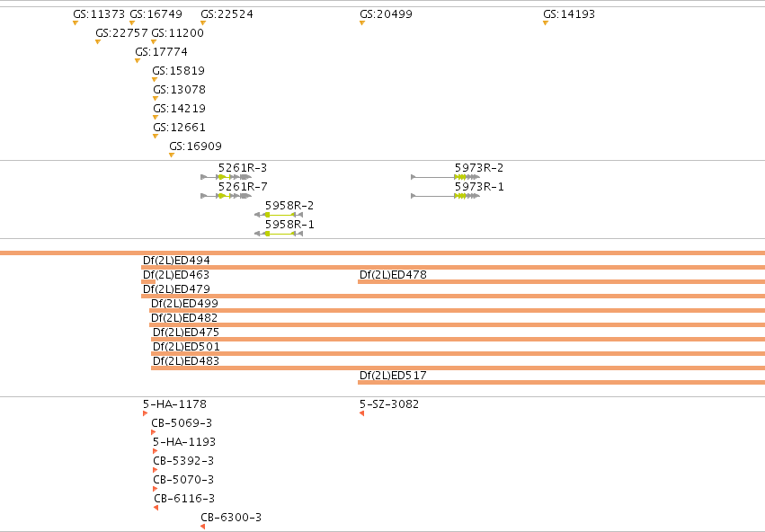765x532 pixels.
Task: Select the GS:22757 insertion label
Action: click(x=121, y=33)
